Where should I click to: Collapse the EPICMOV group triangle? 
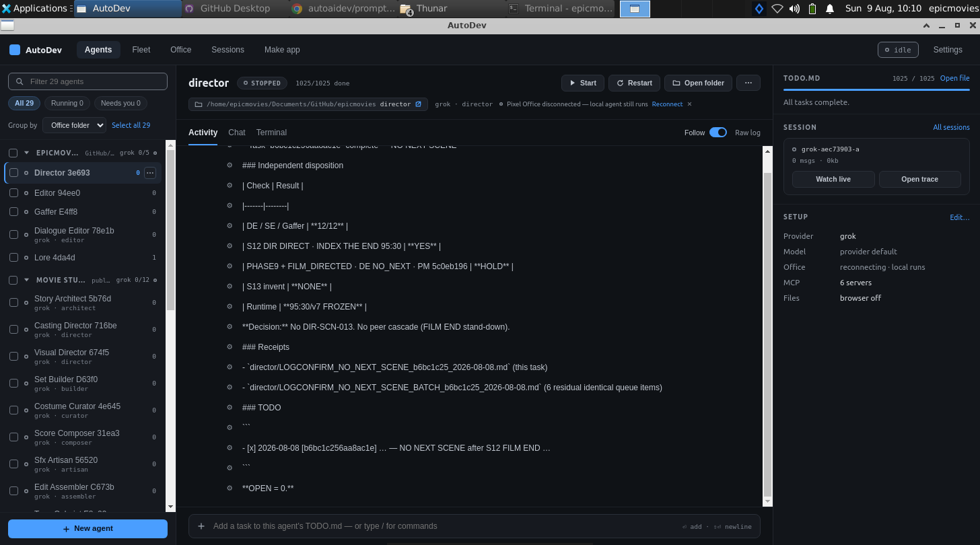pos(27,153)
